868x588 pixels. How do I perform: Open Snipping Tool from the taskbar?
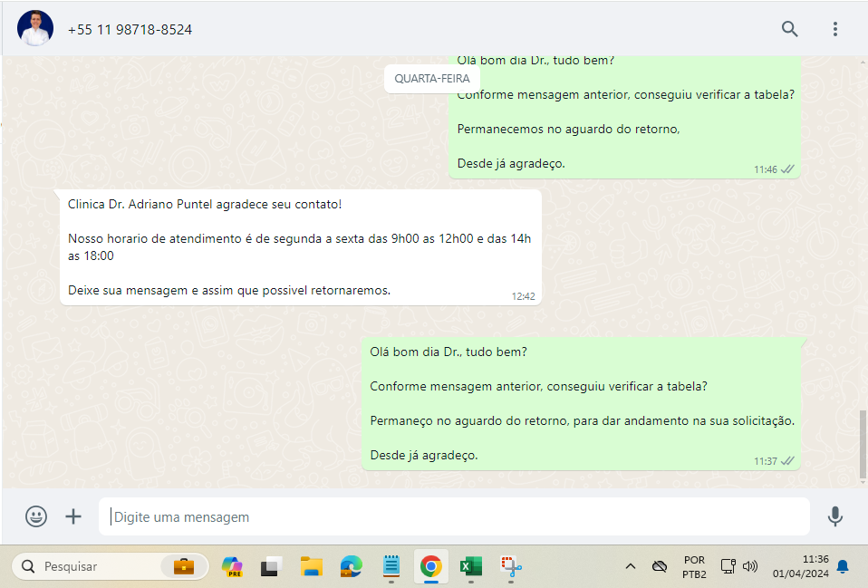[x=511, y=566]
